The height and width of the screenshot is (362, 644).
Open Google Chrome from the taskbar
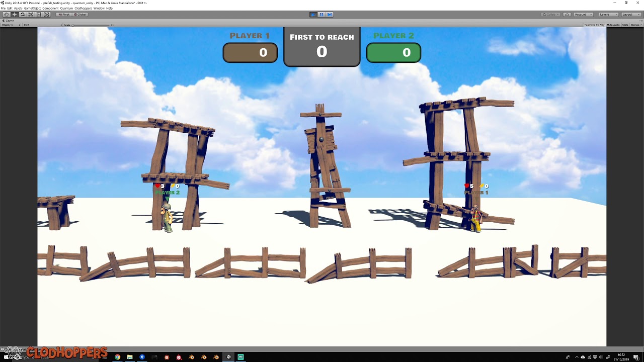pyautogui.click(x=117, y=357)
